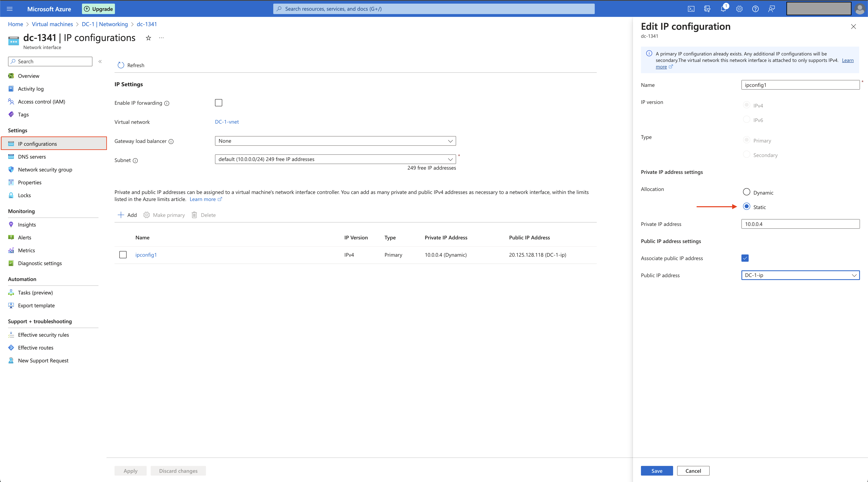Open DNS servers settings
The image size is (868, 482).
[32, 156]
